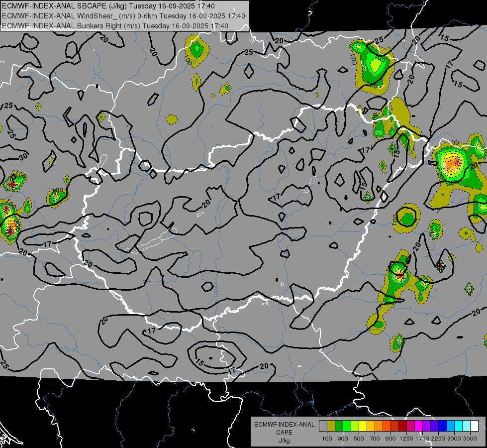Click the J/kg unit label in legend

(x=284, y=441)
